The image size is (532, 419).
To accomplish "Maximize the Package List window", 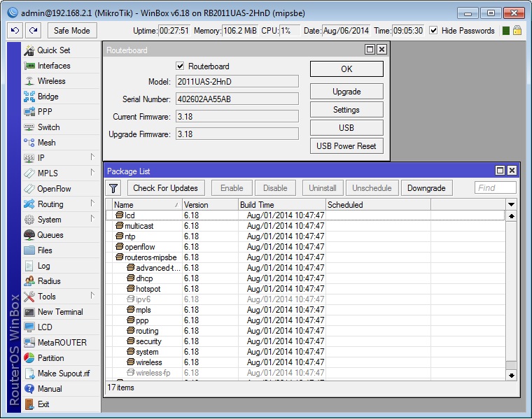I will 500,171.
